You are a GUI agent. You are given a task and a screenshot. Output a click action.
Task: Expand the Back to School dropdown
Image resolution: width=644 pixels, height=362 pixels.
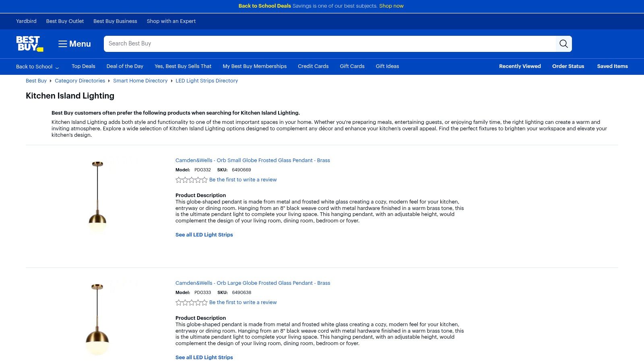[x=38, y=66]
